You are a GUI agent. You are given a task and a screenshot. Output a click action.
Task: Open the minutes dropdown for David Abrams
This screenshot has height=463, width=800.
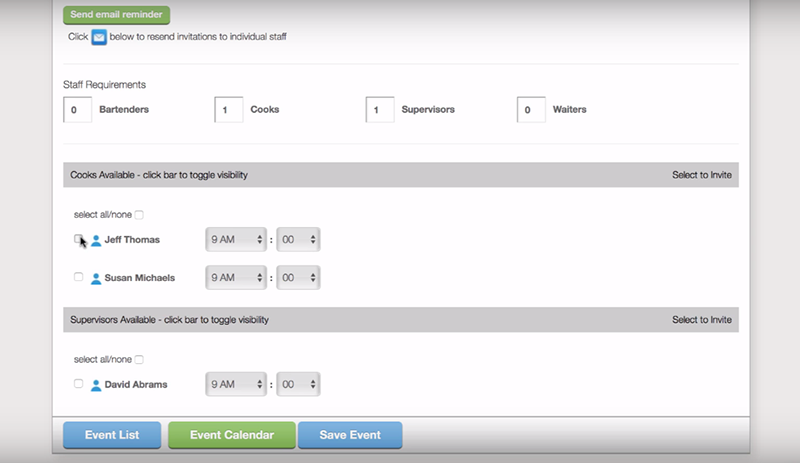pyautogui.click(x=298, y=384)
